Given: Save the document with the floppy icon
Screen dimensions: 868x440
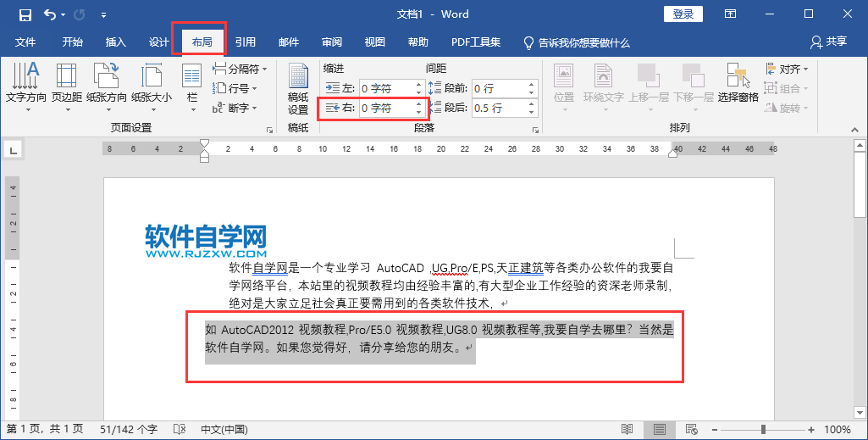Looking at the screenshot, I should (25, 14).
